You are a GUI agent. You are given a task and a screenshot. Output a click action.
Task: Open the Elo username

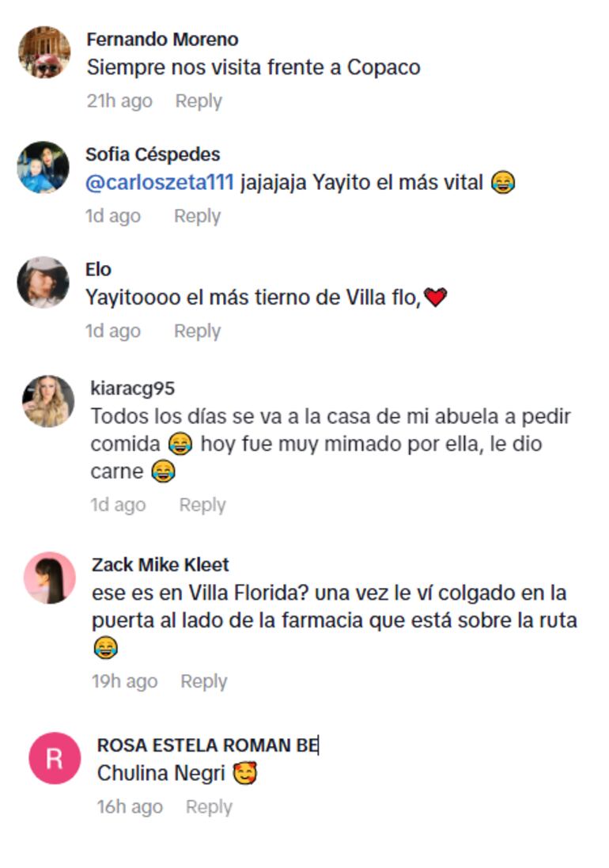pyautogui.click(x=98, y=270)
